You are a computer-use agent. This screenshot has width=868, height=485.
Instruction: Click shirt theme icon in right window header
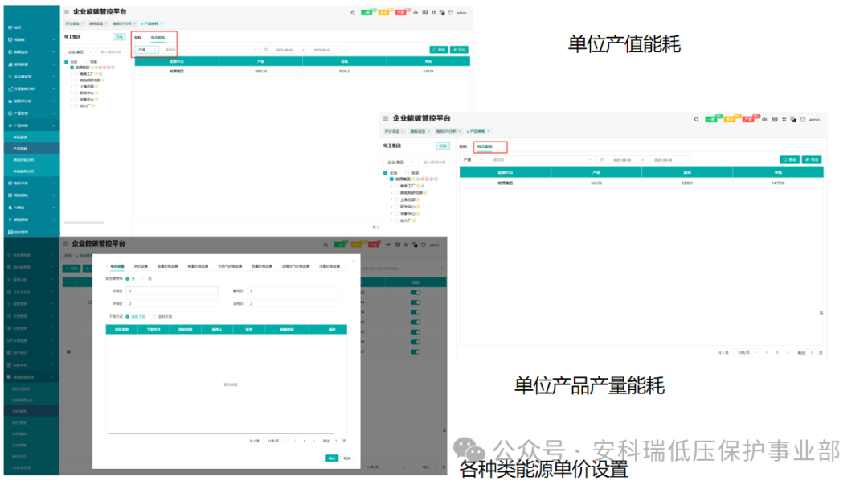click(x=803, y=119)
